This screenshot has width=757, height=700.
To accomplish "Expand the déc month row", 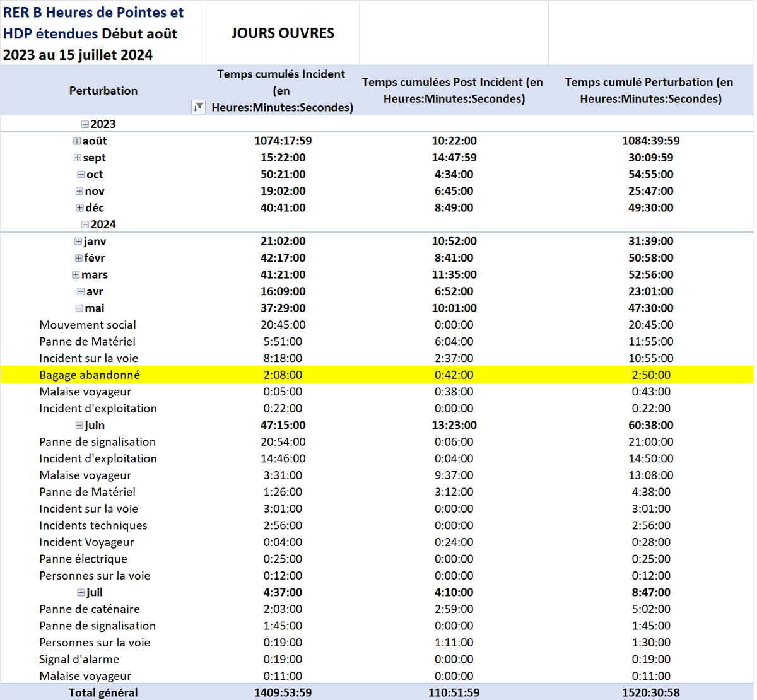I will pos(80,208).
